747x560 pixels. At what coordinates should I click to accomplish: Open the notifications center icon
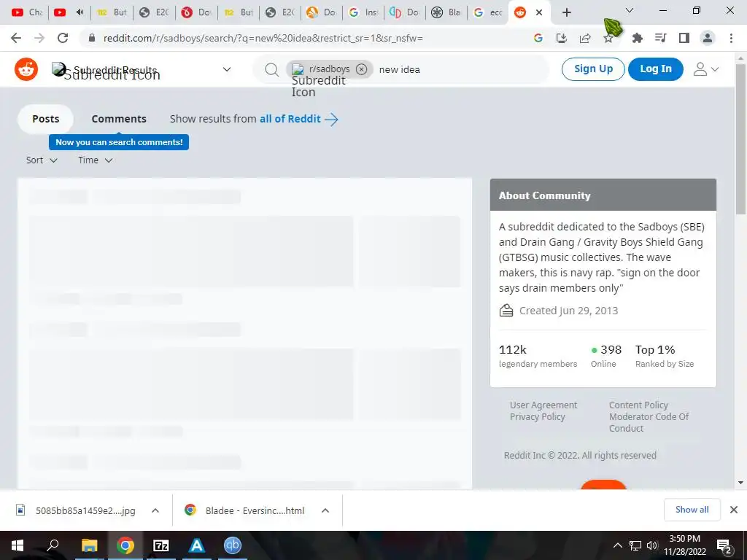pyautogui.click(x=724, y=545)
